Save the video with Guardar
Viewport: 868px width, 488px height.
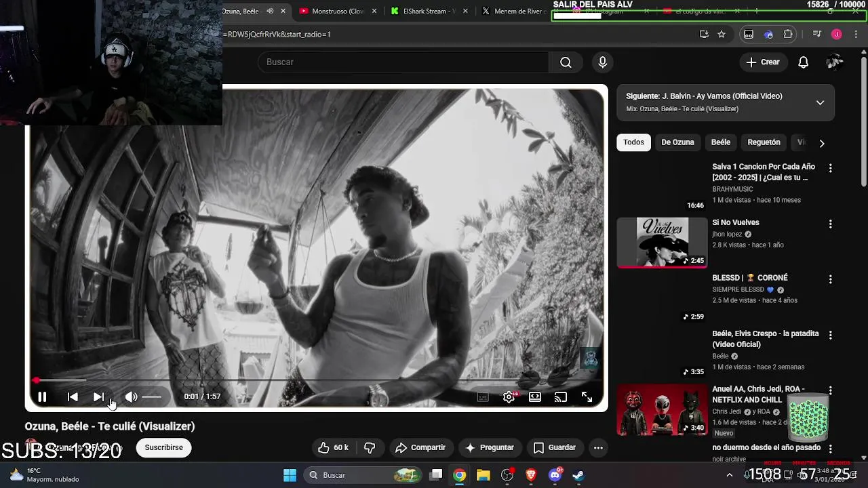pyautogui.click(x=555, y=447)
